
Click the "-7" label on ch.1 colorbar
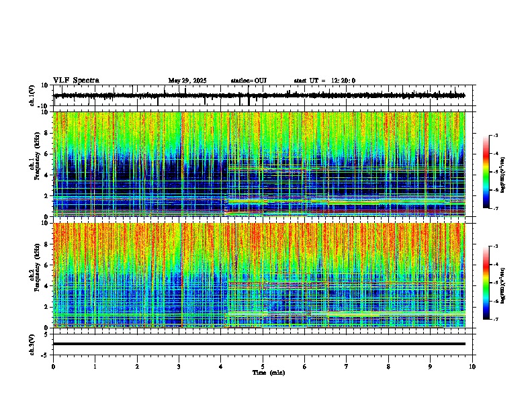click(496, 208)
